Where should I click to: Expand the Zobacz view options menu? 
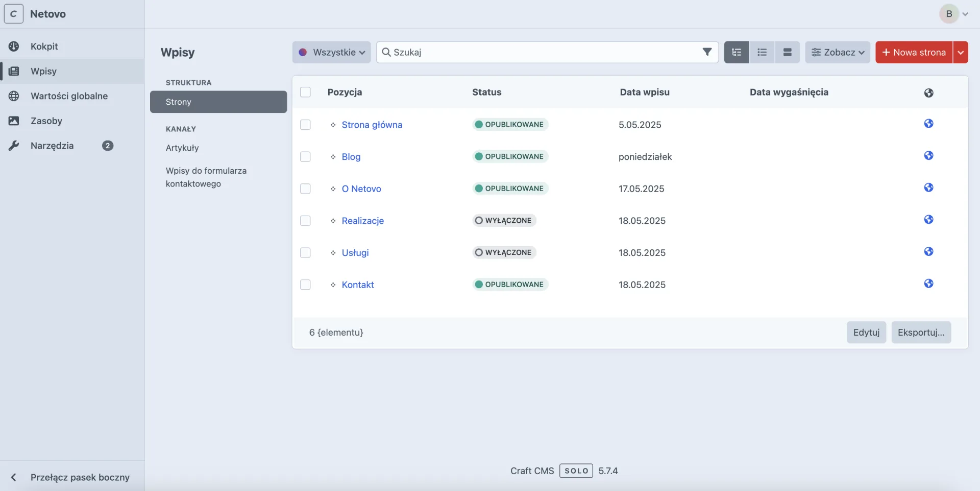click(x=838, y=52)
